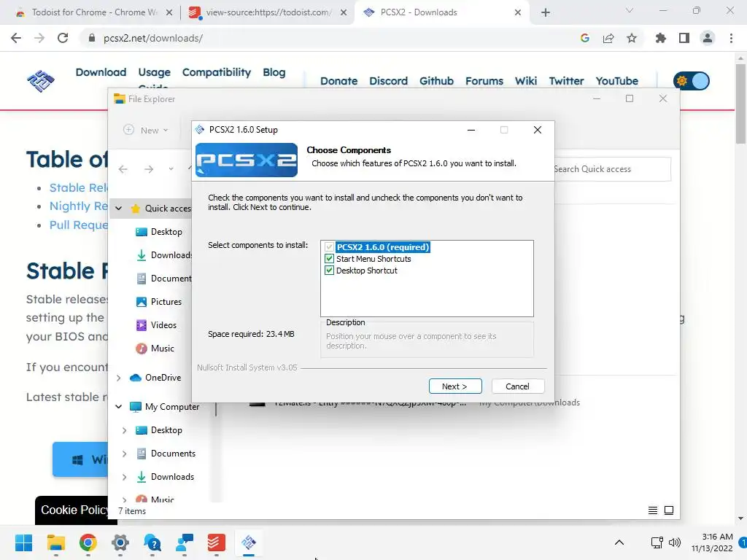Click PCSX2 setup icon in taskbar
The width and height of the screenshot is (747, 560).
249,542
